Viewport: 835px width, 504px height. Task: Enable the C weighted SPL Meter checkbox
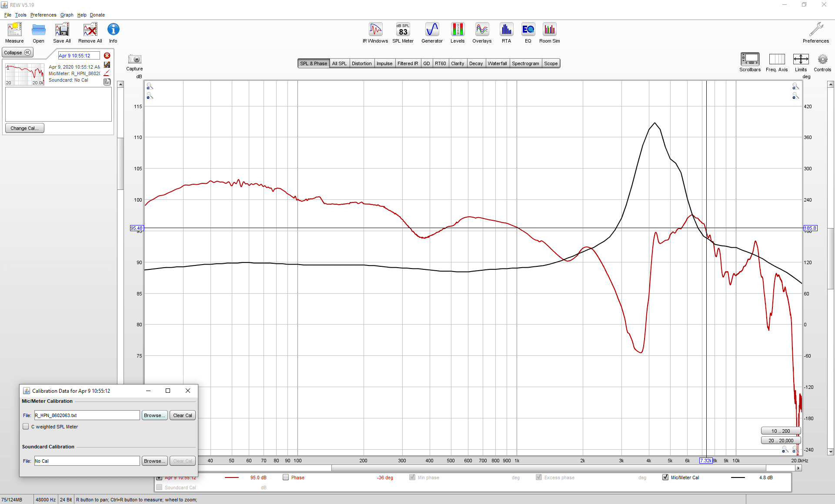pyautogui.click(x=26, y=427)
